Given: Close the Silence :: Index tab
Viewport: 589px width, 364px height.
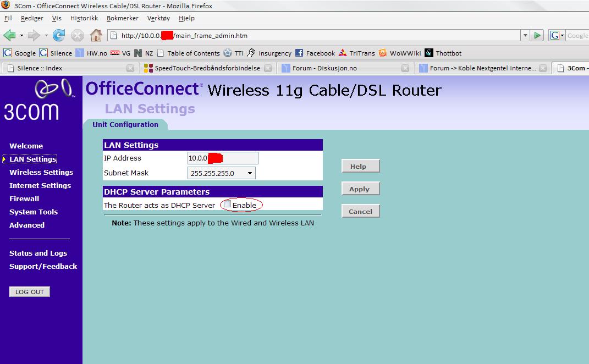Looking at the screenshot, I should point(130,68).
